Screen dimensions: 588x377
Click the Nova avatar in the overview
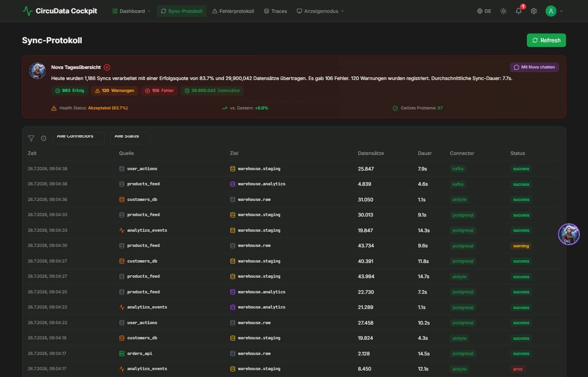(x=38, y=71)
